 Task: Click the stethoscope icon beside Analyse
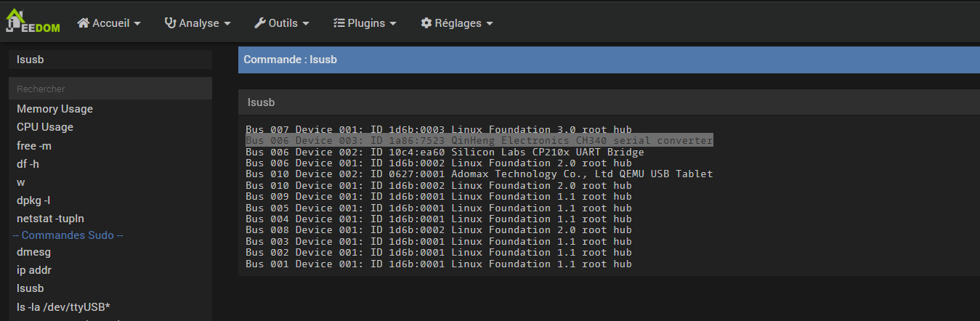point(171,23)
